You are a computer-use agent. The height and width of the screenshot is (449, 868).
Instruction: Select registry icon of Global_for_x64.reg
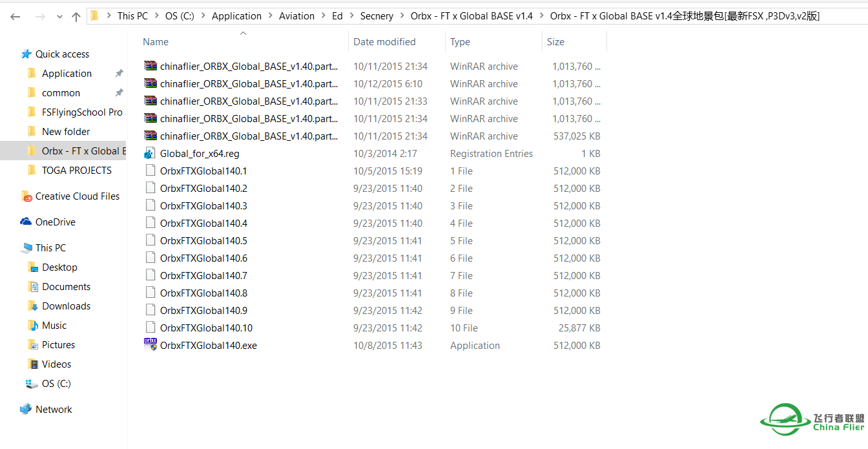pyautogui.click(x=150, y=153)
